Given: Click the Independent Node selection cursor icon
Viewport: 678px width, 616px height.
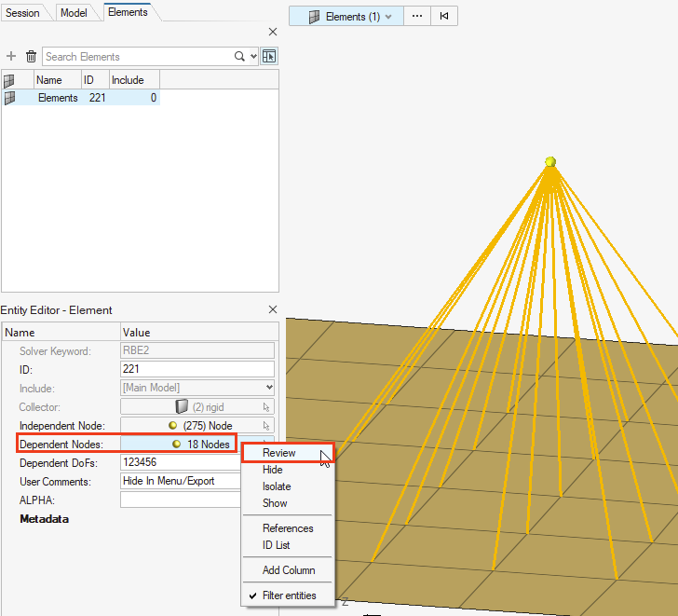Looking at the screenshot, I should click(x=266, y=426).
